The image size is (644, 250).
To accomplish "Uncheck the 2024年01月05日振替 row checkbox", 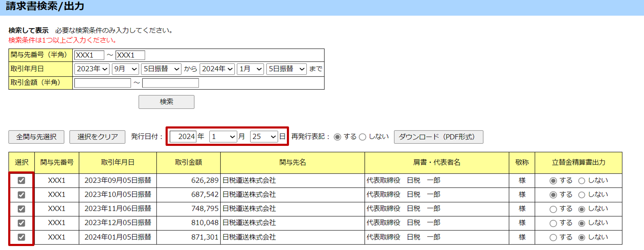I will click(22, 237).
